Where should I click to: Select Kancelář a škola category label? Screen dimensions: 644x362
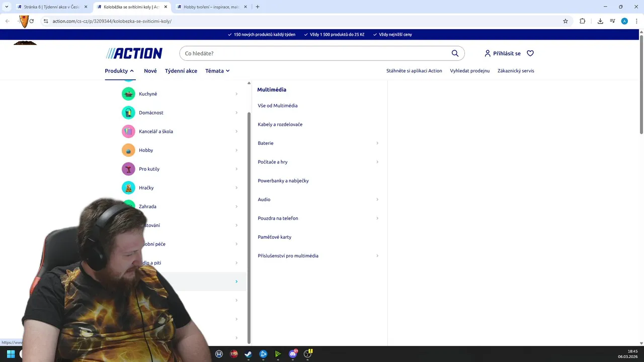(156, 131)
